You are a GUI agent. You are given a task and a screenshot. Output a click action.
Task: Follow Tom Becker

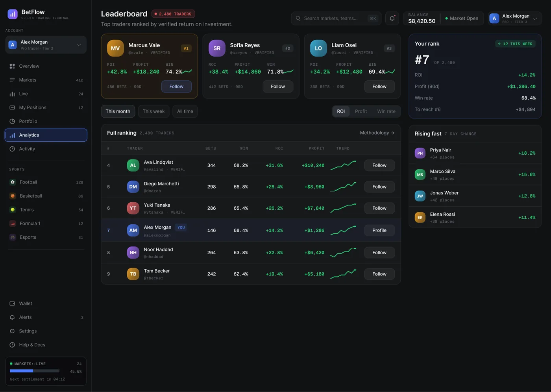point(379,274)
